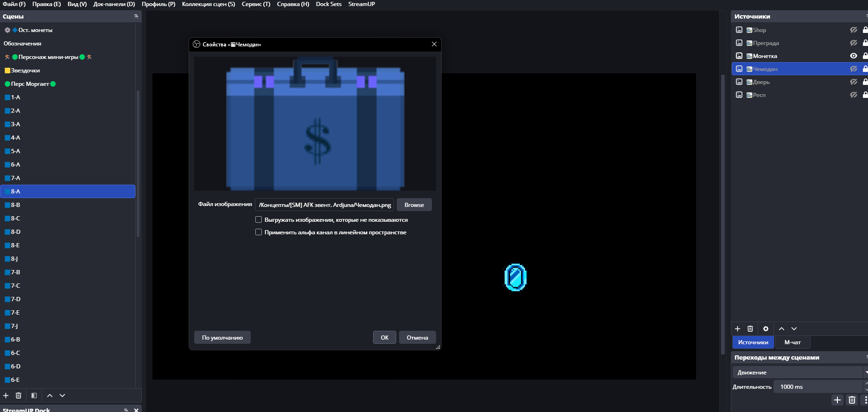The width and height of the screenshot is (868, 412).
Task: Move source down in Источники list
Action: (x=794, y=328)
